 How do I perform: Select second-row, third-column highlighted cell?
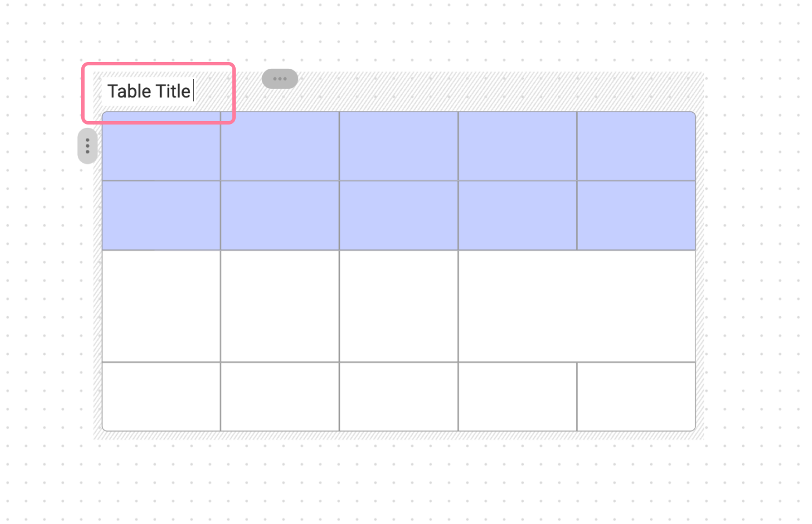point(399,215)
